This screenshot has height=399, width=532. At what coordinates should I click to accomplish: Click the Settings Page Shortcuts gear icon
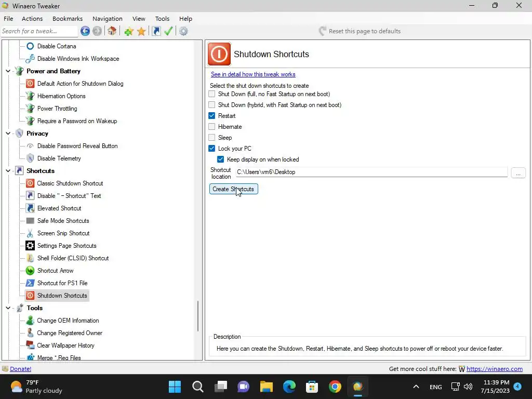(x=30, y=246)
